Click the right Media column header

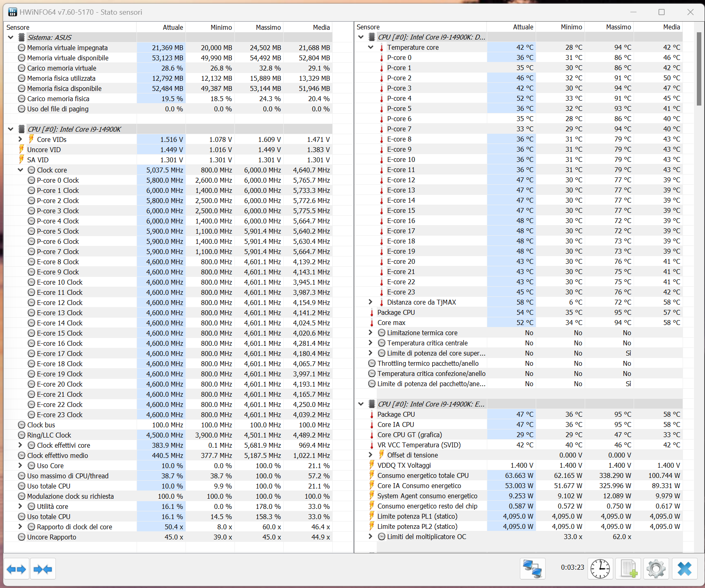click(658, 27)
